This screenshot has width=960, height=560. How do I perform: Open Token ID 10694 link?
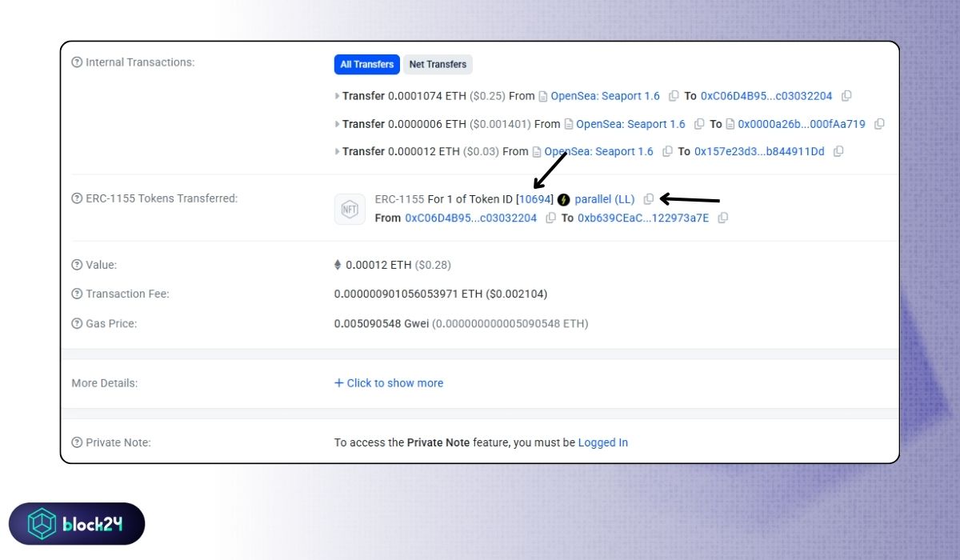click(534, 198)
